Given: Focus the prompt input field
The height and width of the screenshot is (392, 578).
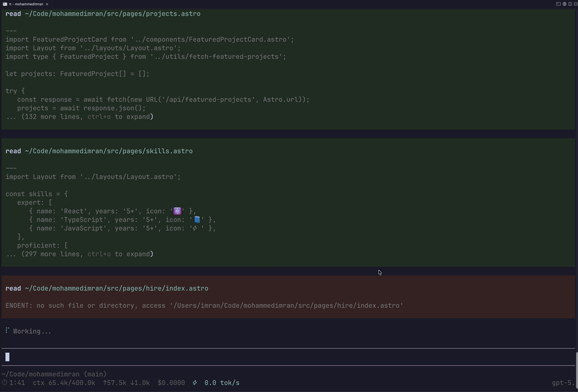Looking at the screenshot, I should pyautogui.click(x=288, y=357).
